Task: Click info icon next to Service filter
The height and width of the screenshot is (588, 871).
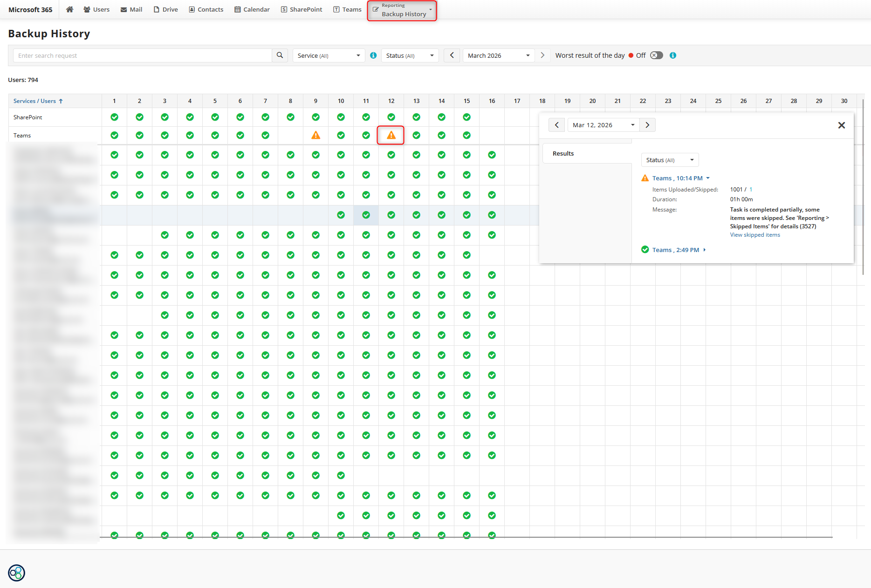Action: coord(373,55)
